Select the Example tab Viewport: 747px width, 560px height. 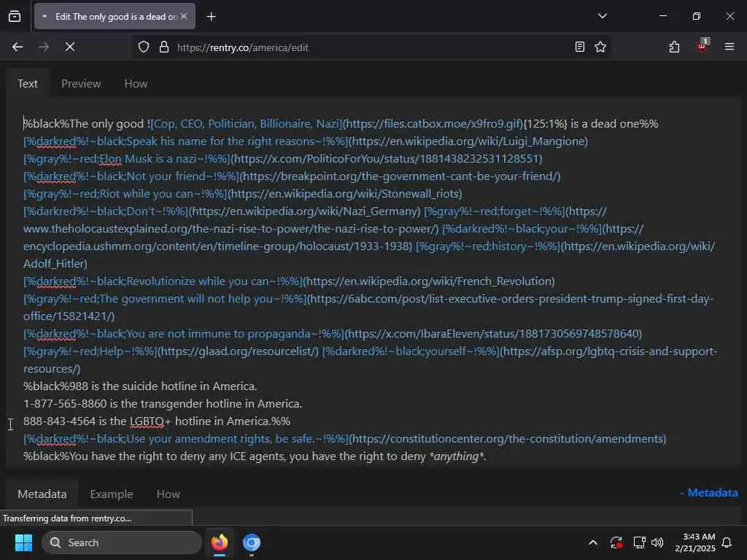pyautogui.click(x=112, y=494)
